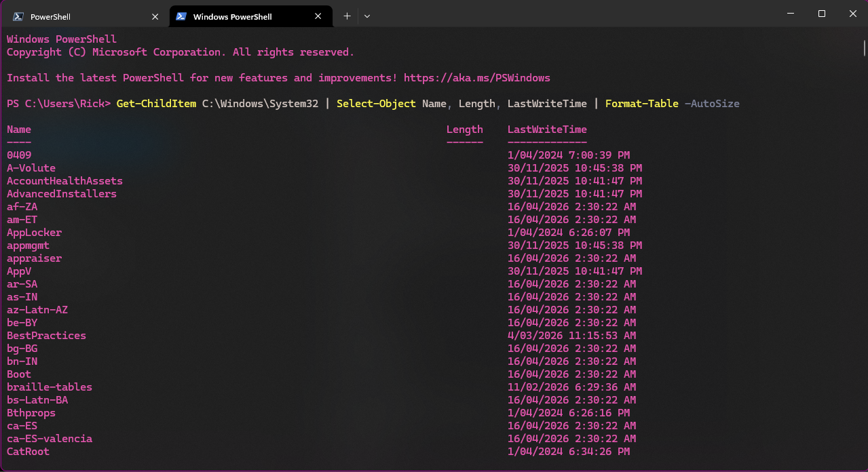This screenshot has height=472, width=868.
Task: Close the first PowerShell tab
Action: (155, 16)
